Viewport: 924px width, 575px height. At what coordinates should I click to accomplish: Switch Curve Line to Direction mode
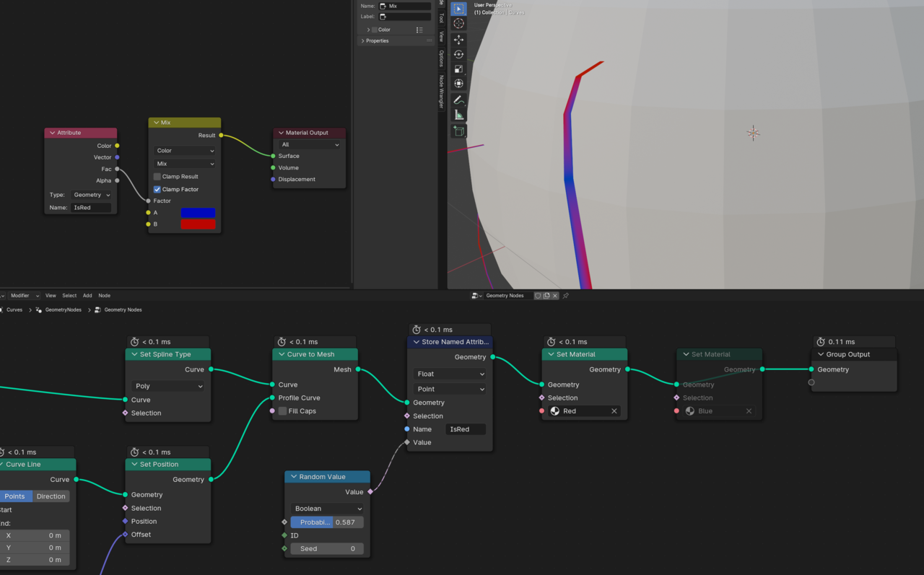pyautogui.click(x=51, y=496)
